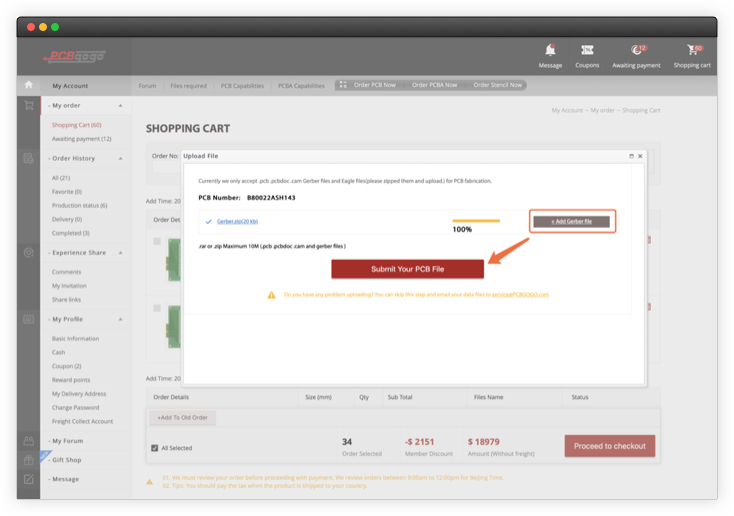Viewport: 734px width, 516px height.
Task: Go to home via house icon
Action: pyautogui.click(x=29, y=85)
